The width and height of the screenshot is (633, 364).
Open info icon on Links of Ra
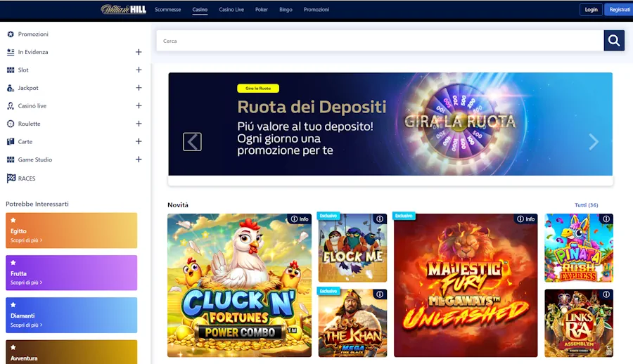coord(606,294)
